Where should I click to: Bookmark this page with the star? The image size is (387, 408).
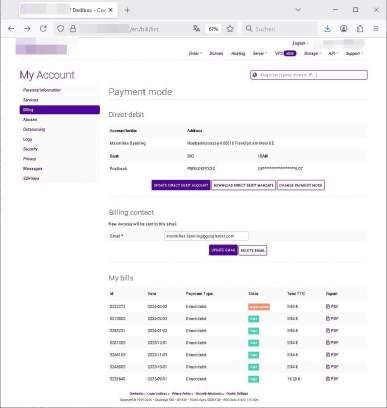(x=230, y=29)
